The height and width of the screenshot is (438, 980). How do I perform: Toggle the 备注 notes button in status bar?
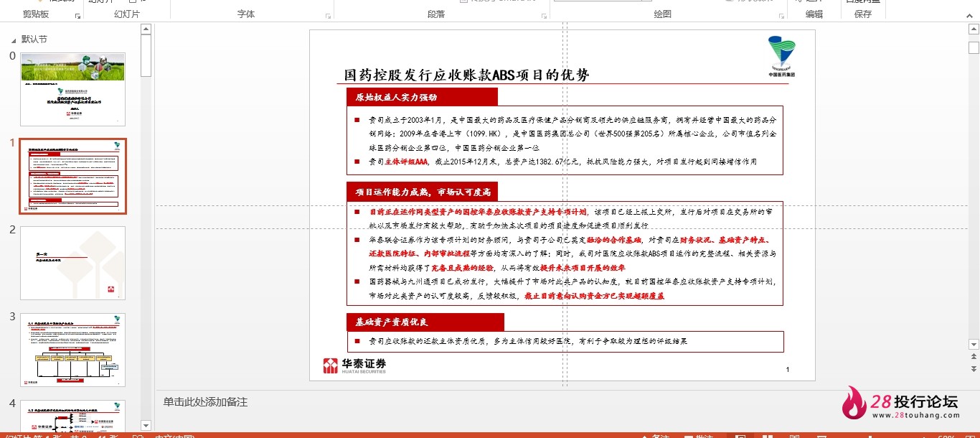click(655, 436)
